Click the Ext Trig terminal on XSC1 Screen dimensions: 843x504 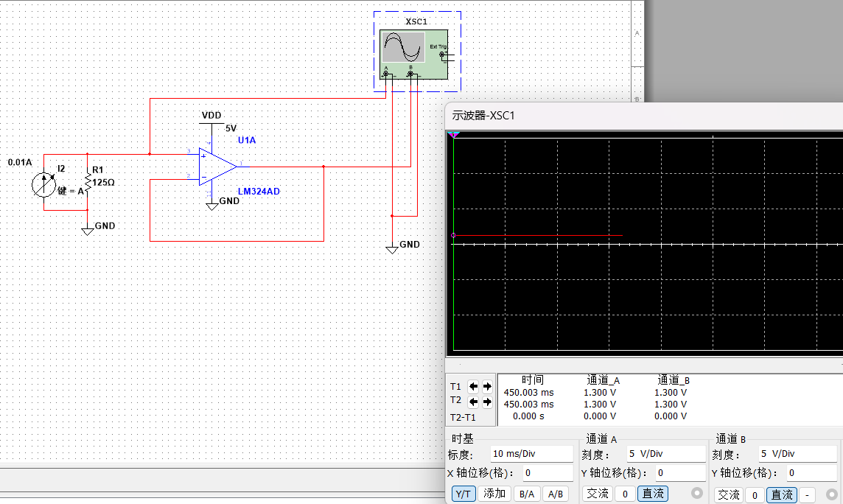click(x=442, y=55)
